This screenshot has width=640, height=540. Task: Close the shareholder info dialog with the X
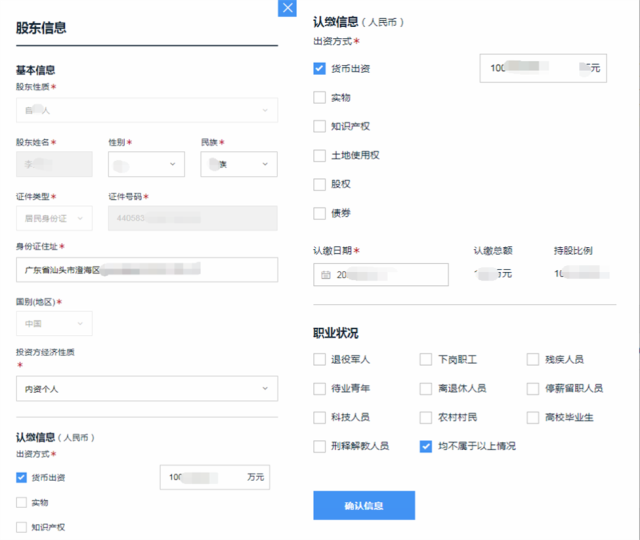(x=287, y=8)
